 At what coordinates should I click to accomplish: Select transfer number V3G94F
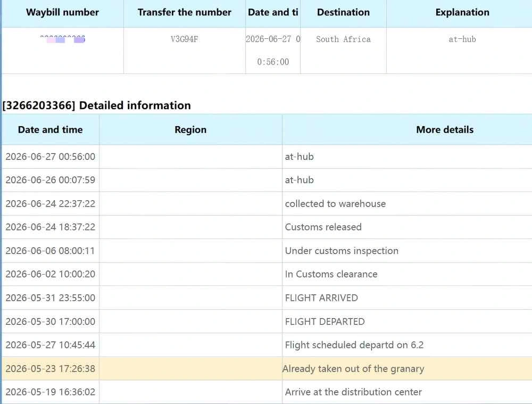coord(184,39)
